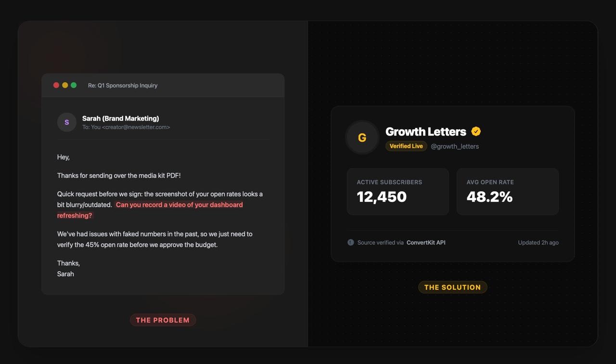Click sender name Sarah (Brand Marketing)
The height and width of the screenshot is (364, 616).
tap(120, 118)
